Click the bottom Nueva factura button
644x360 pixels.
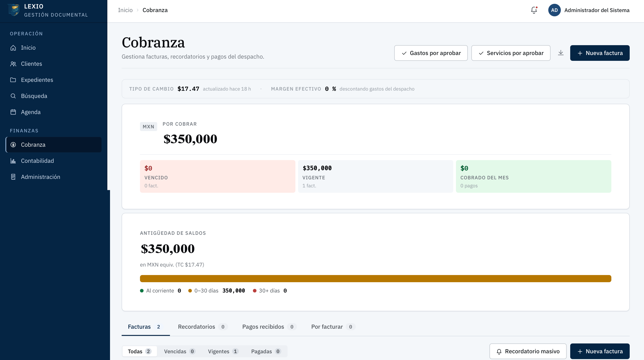(600, 351)
